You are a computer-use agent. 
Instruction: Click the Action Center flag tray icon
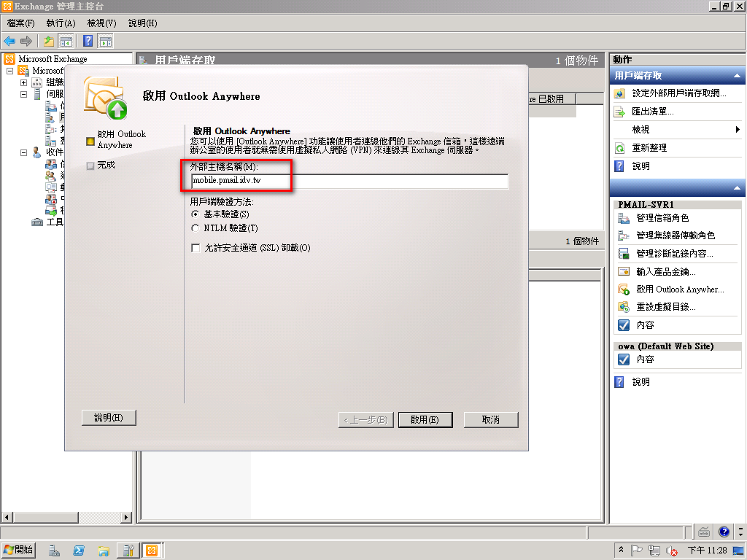(637, 551)
